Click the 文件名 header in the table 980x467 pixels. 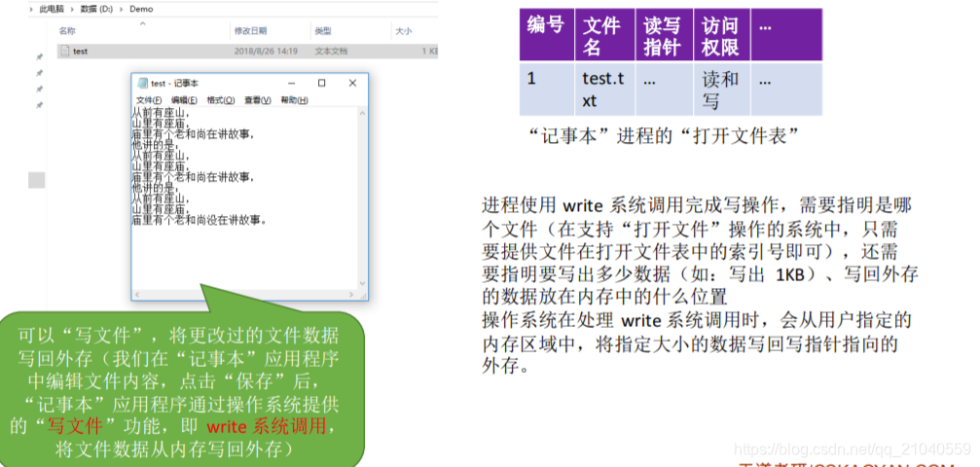tap(605, 34)
